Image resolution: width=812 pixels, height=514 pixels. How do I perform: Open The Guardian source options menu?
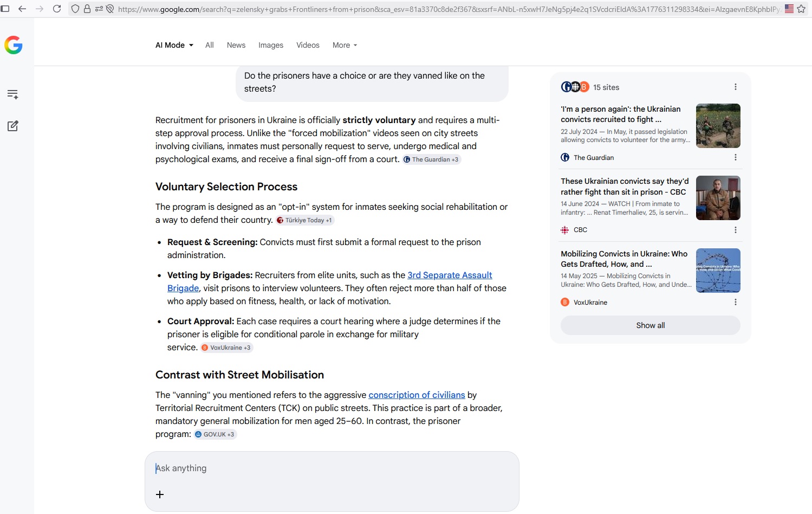(735, 157)
